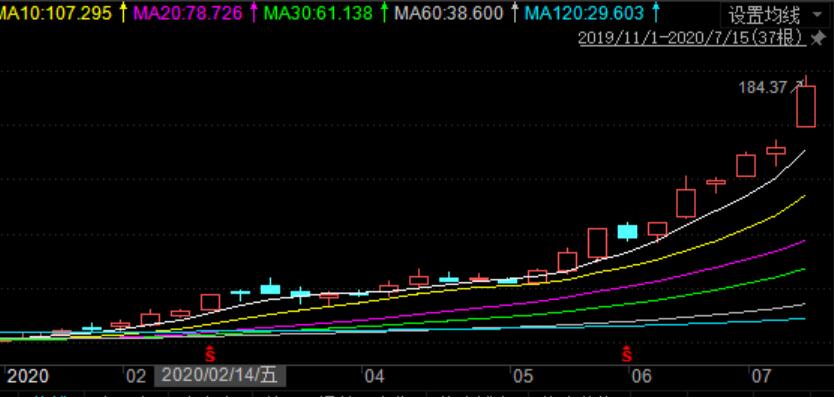Screen dimensions: 834x397
Task: Click the MA30 green up arrow
Action: pos(384,12)
